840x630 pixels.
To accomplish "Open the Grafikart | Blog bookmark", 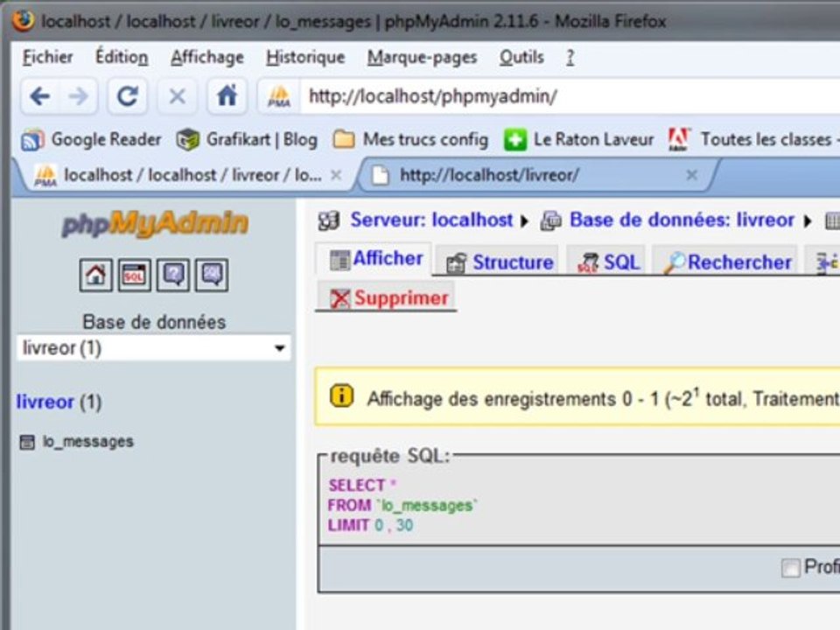I will click(247, 140).
